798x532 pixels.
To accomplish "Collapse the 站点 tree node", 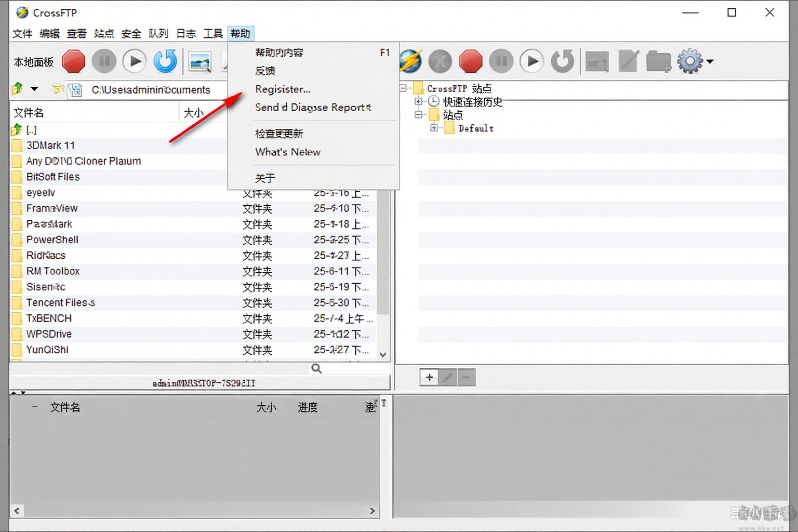I will click(418, 114).
